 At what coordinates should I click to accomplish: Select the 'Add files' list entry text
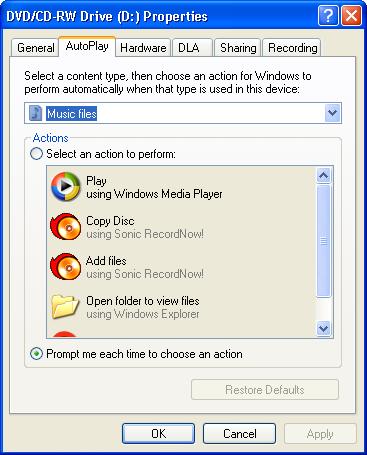(106, 261)
